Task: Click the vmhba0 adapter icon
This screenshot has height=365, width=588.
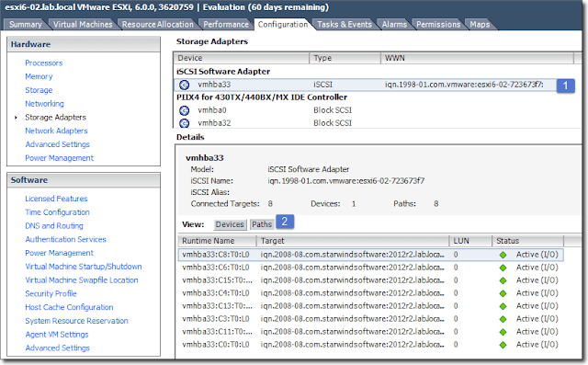Action: coord(184,110)
